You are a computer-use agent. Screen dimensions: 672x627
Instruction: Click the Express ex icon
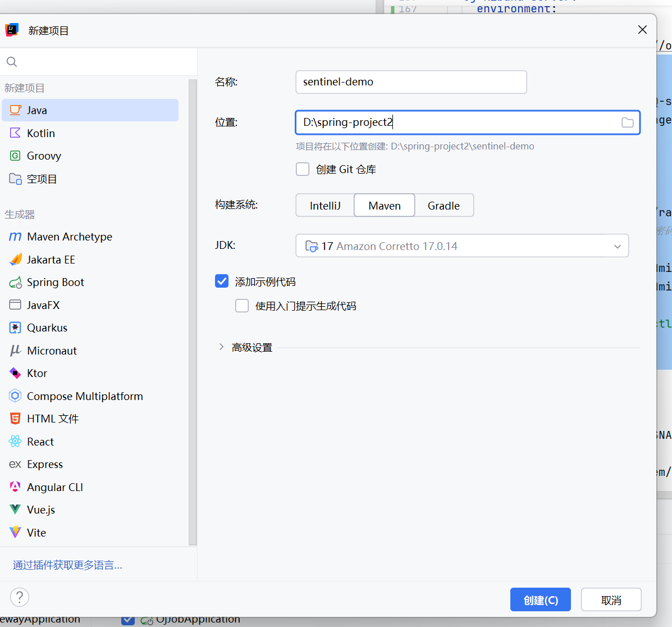click(x=15, y=465)
